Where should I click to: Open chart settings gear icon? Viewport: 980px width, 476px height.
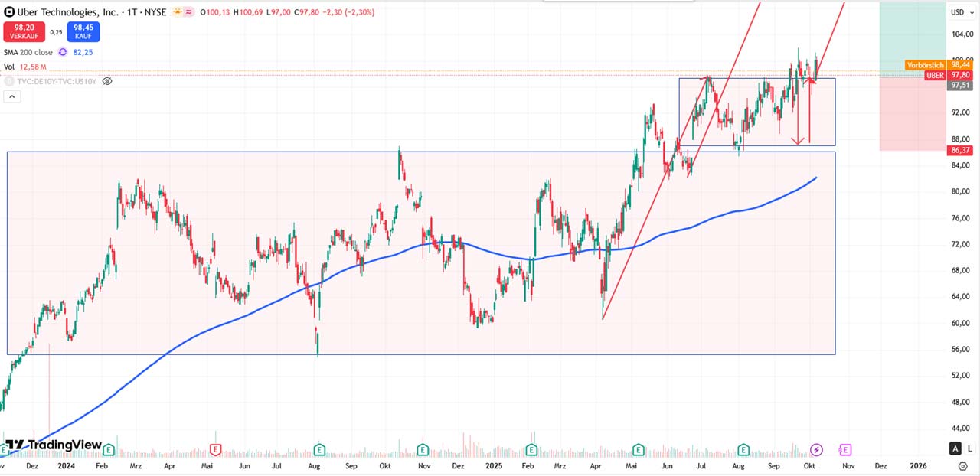coord(962,466)
